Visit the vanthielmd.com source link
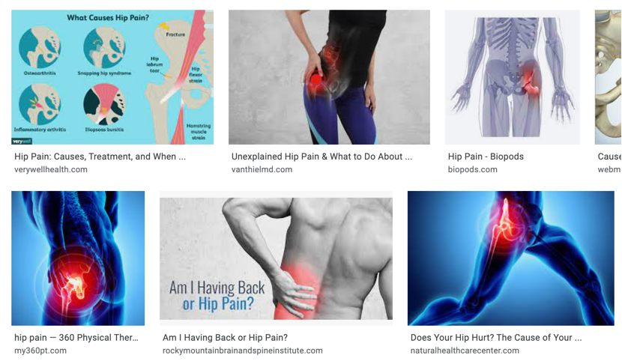Image resolution: width=622 pixels, height=364 pixels. [262, 169]
